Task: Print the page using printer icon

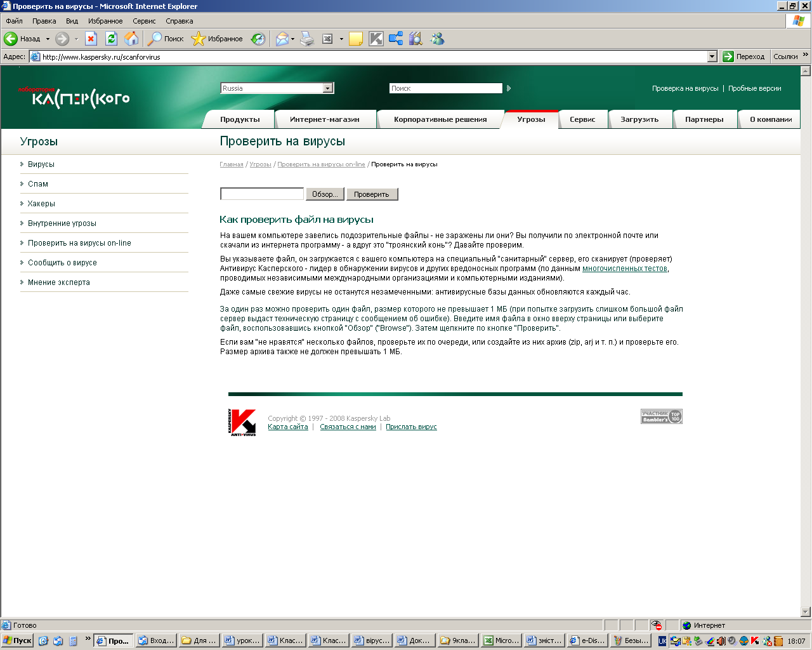Action: pyautogui.click(x=307, y=39)
